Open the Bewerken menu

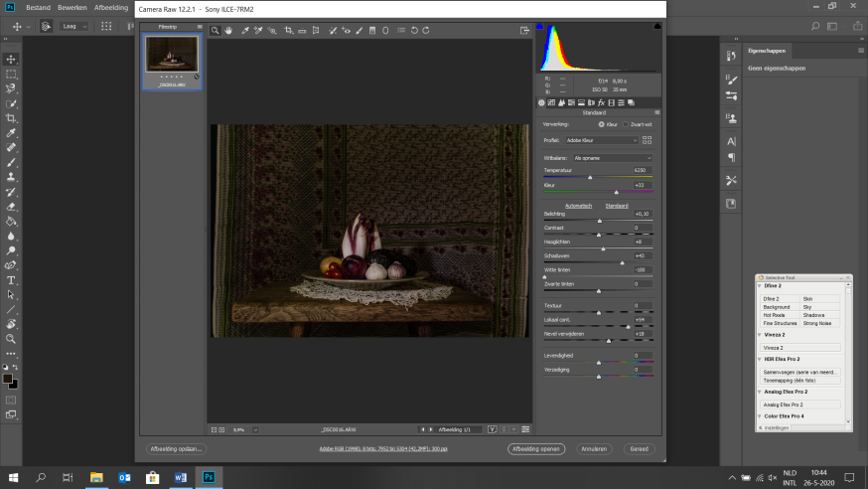[x=72, y=7]
